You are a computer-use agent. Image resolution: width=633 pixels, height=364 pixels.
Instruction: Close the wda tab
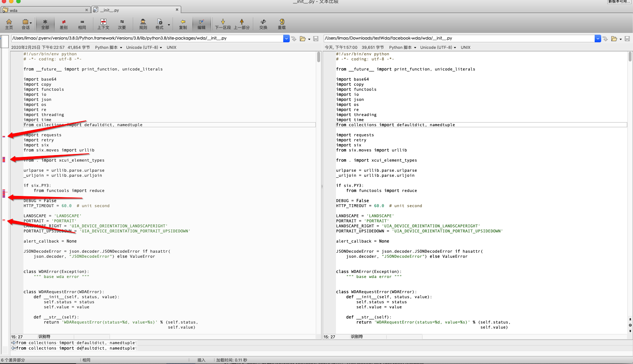tap(86, 10)
